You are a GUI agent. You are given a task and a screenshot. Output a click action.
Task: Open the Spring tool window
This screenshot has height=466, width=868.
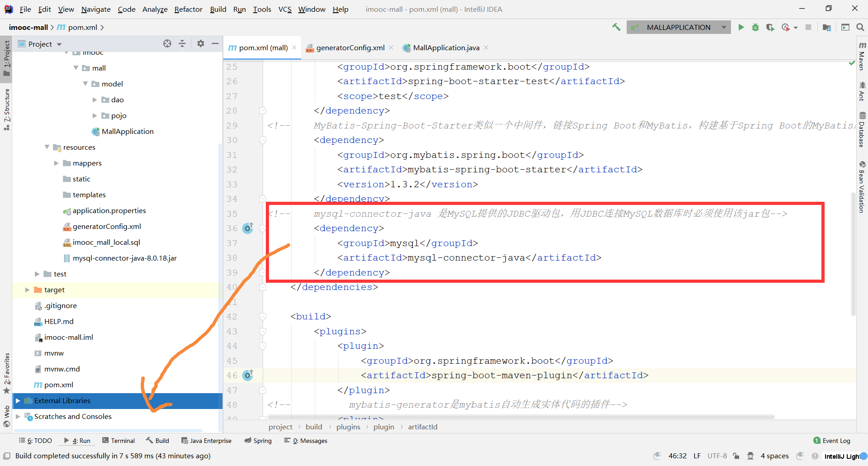pyautogui.click(x=258, y=441)
